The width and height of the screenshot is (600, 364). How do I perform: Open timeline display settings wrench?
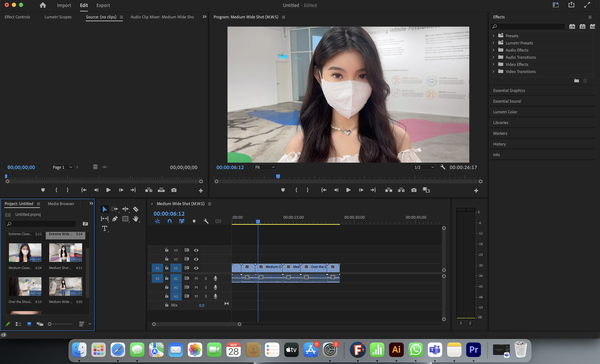pos(206,221)
